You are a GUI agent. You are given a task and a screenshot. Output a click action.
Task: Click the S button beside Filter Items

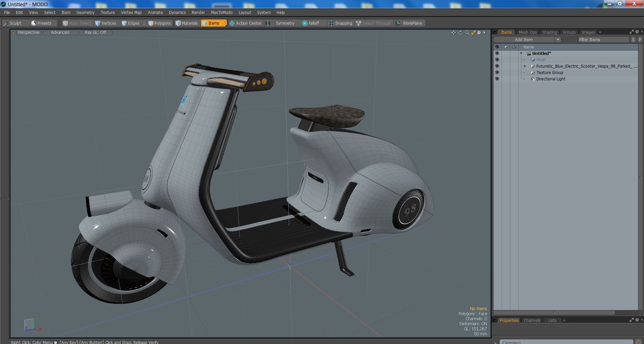pos(633,40)
